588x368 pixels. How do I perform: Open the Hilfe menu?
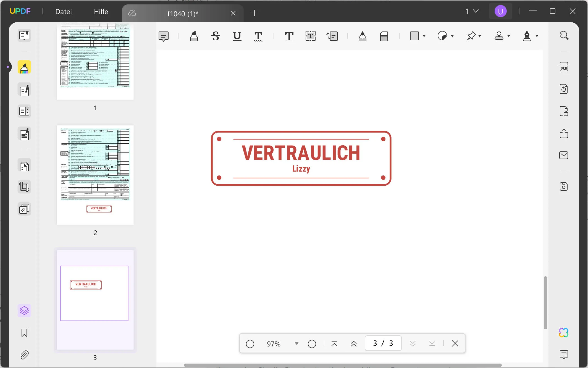[x=101, y=12]
